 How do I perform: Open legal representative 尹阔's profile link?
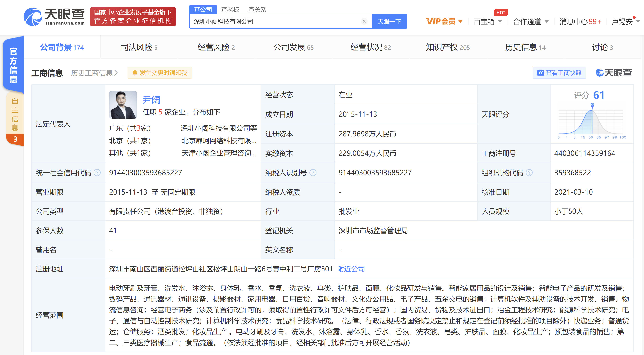coord(152,100)
